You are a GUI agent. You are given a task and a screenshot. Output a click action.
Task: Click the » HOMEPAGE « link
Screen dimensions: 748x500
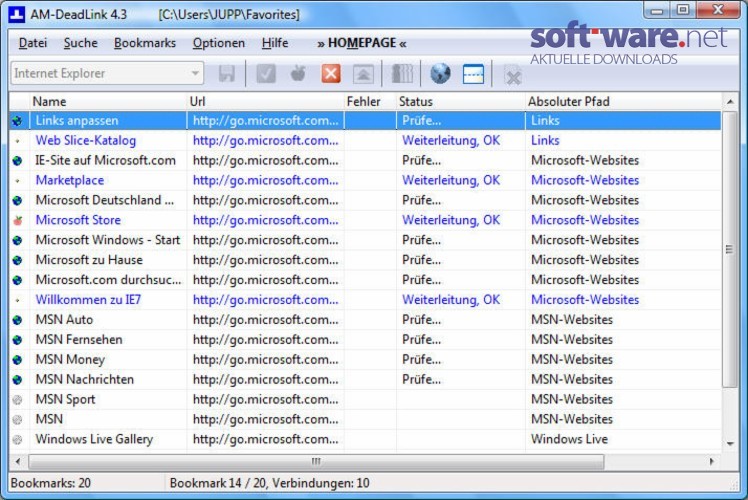click(362, 43)
